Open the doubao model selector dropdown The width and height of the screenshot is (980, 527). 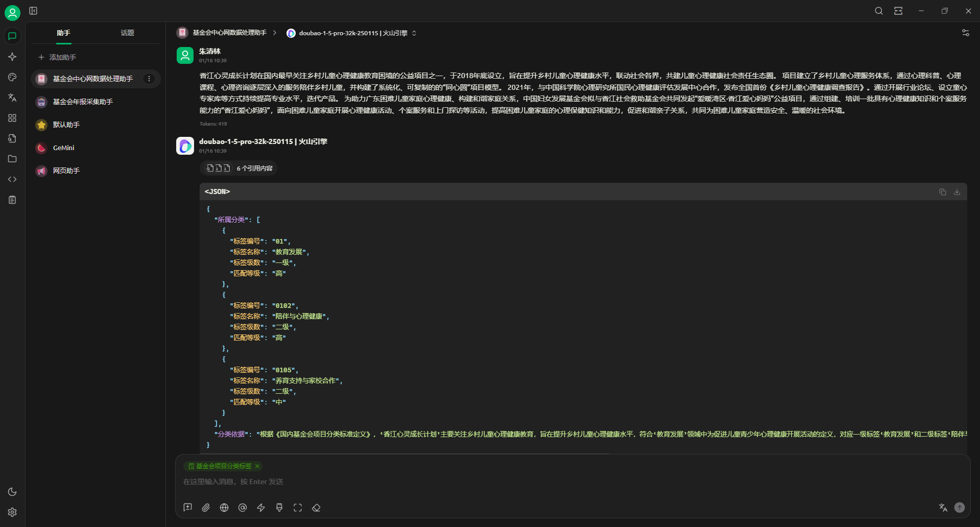tap(352, 33)
